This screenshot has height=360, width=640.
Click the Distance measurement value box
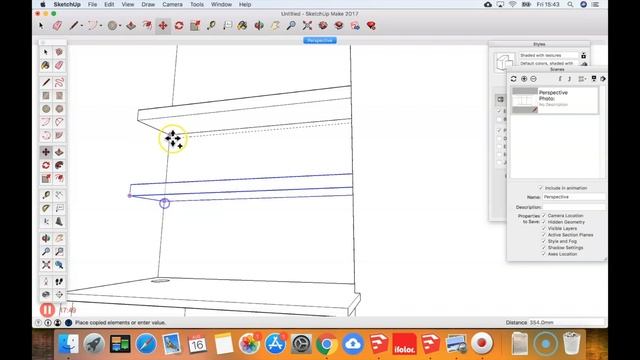pyautogui.click(x=567, y=322)
